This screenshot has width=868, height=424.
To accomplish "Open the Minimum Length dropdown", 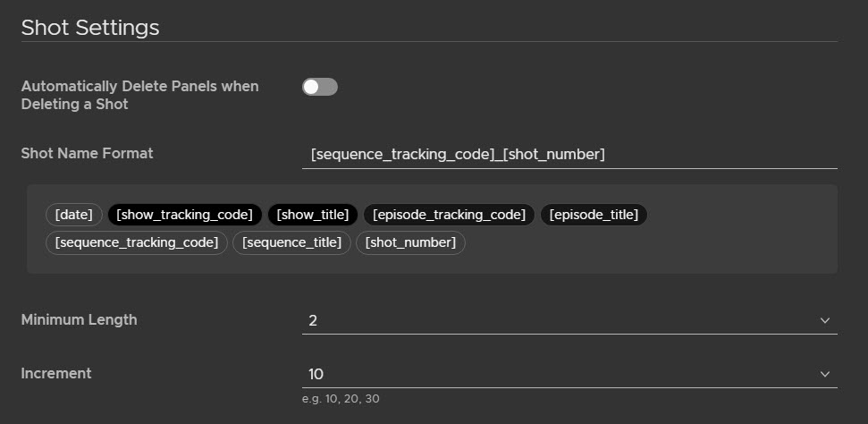I will 569,320.
